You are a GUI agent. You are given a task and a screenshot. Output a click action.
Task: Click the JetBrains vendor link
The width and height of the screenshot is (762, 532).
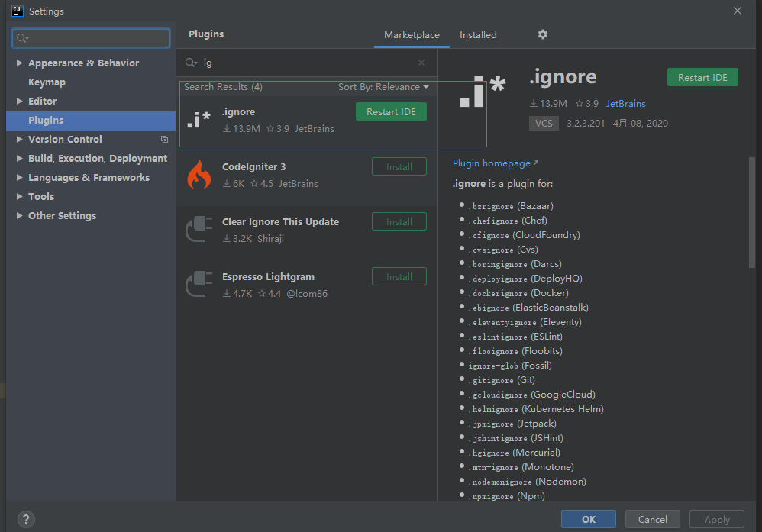(x=625, y=104)
